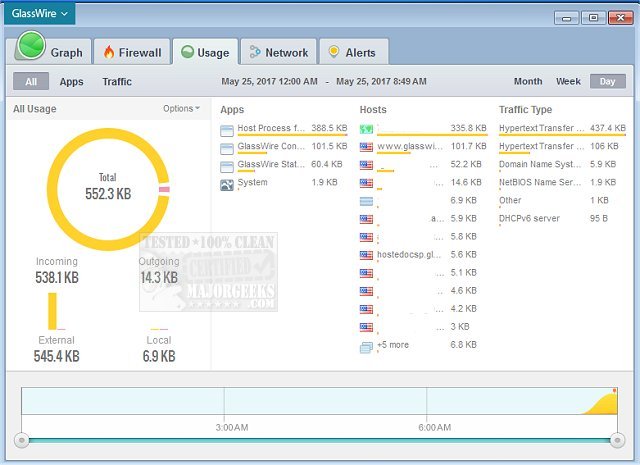Image resolution: width=640 pixels, height=465 pixels.
Task: Select Domain Name Syst... traffic type
Action: (562, 165)
